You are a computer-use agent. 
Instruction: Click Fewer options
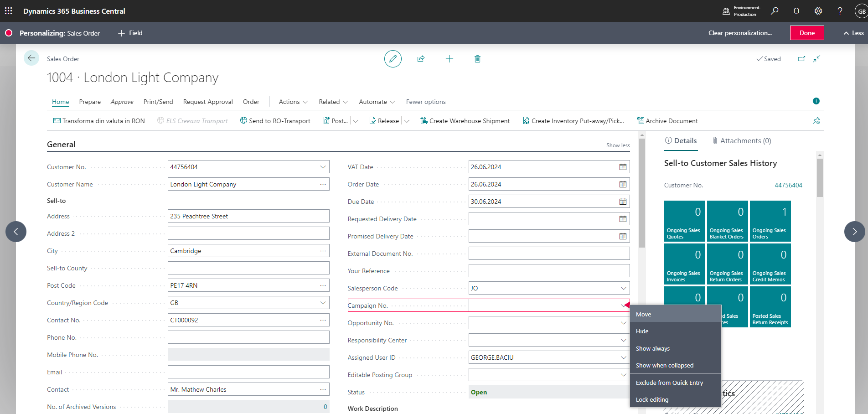426,102
